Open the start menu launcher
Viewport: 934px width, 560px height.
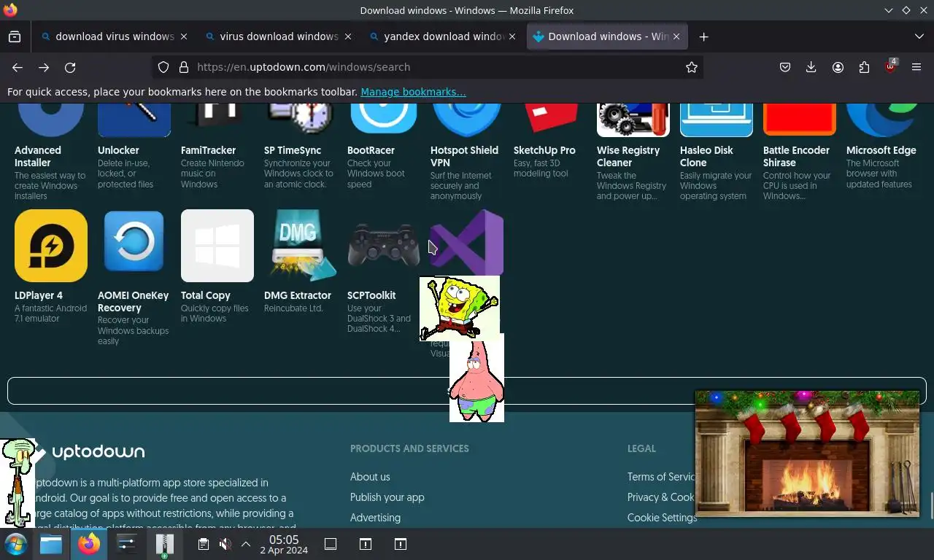click(15, 544)
